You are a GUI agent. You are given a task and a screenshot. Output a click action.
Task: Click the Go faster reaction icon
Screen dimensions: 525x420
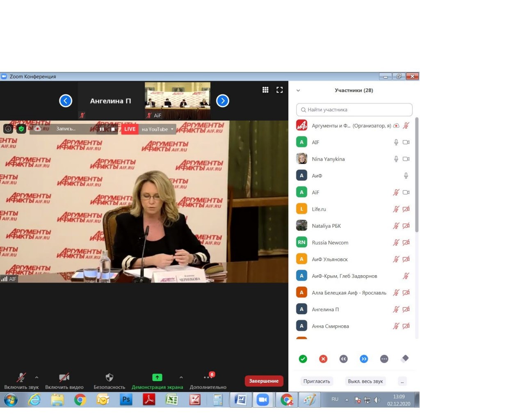coord(364,359)
